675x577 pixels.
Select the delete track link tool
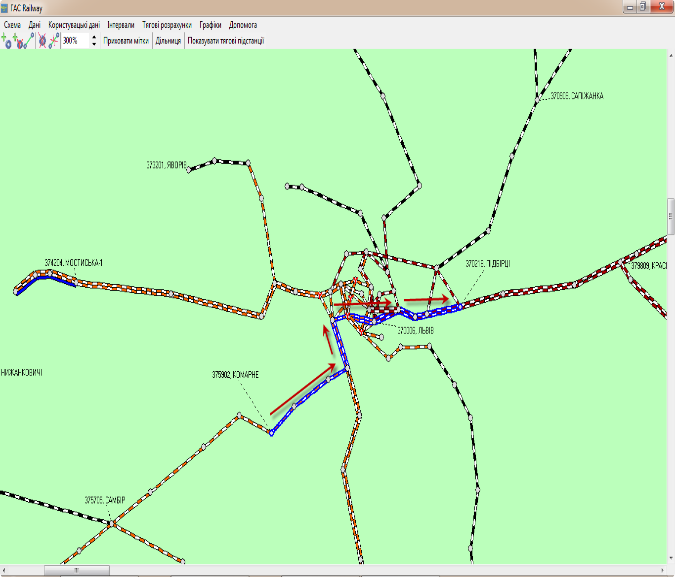[x=54, y=41]
